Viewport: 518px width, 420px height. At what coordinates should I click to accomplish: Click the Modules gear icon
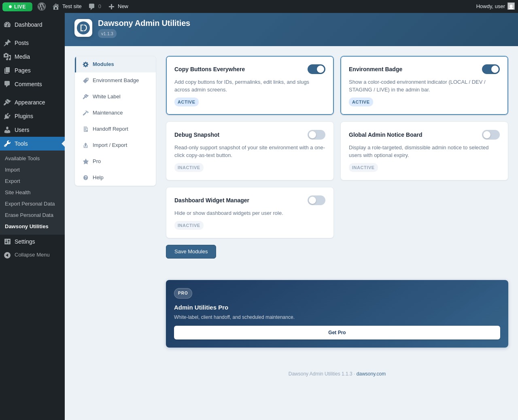[x=86, y=64]
